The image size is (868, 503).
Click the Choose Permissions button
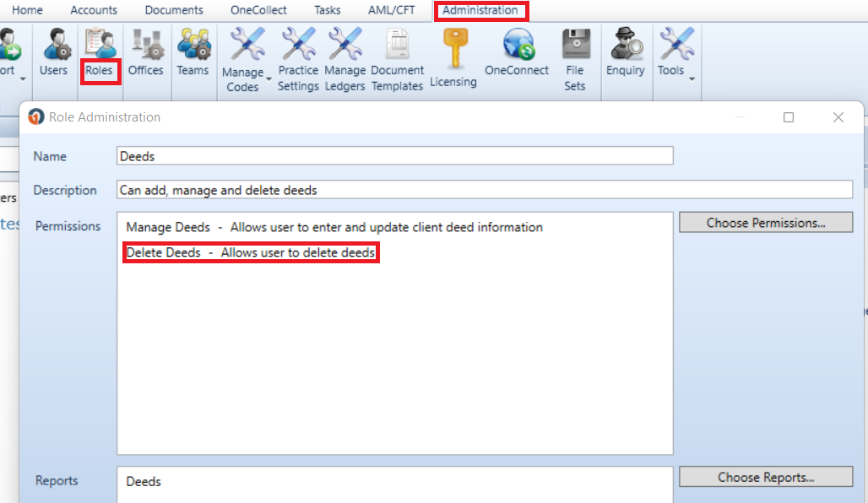[766, 223]
